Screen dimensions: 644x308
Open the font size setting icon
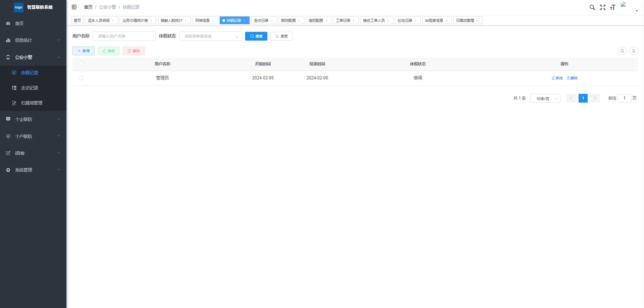pos(613,7)
